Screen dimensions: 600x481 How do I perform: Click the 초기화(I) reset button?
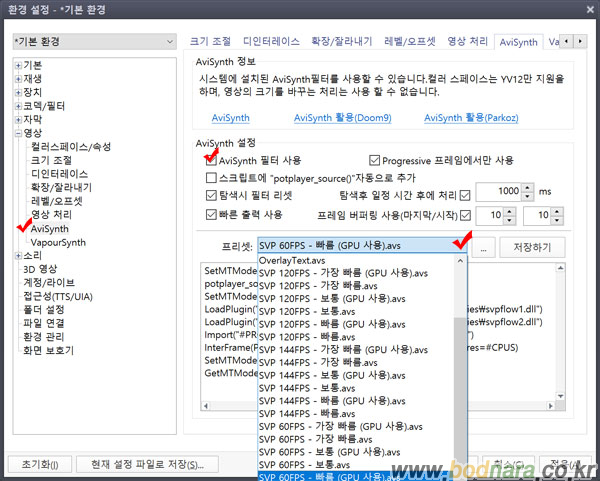(40, 465)
